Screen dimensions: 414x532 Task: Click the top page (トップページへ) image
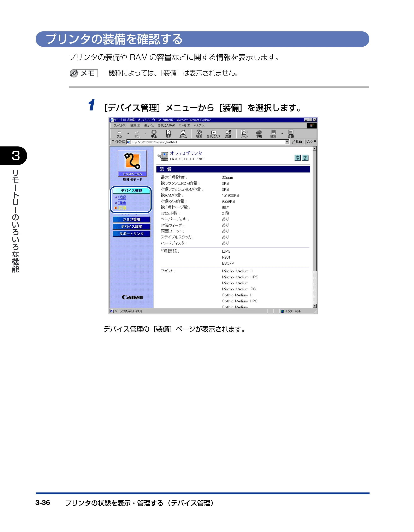[x=132, y=163]
